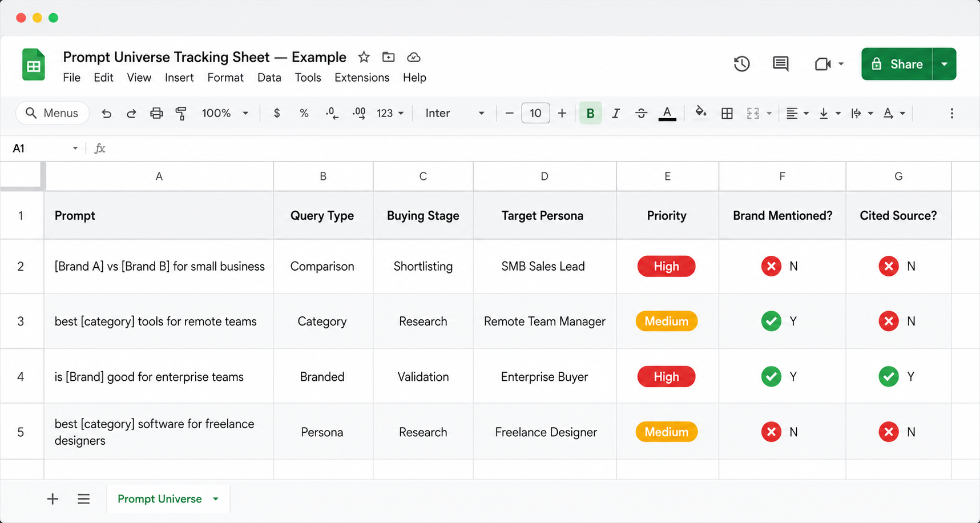Select column D header
The height and width of the screenshot is (523, 980).
tap(545, 176)
